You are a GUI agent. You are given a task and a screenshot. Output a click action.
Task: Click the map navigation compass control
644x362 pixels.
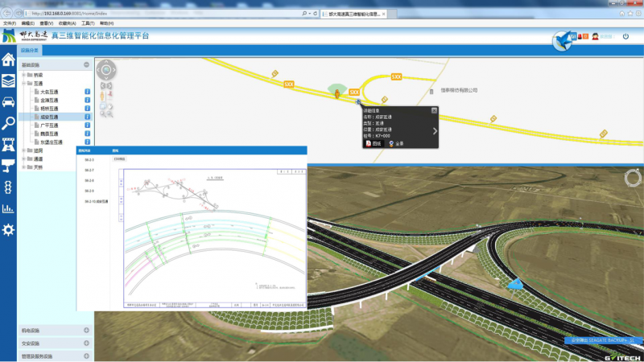coord(106,71)
